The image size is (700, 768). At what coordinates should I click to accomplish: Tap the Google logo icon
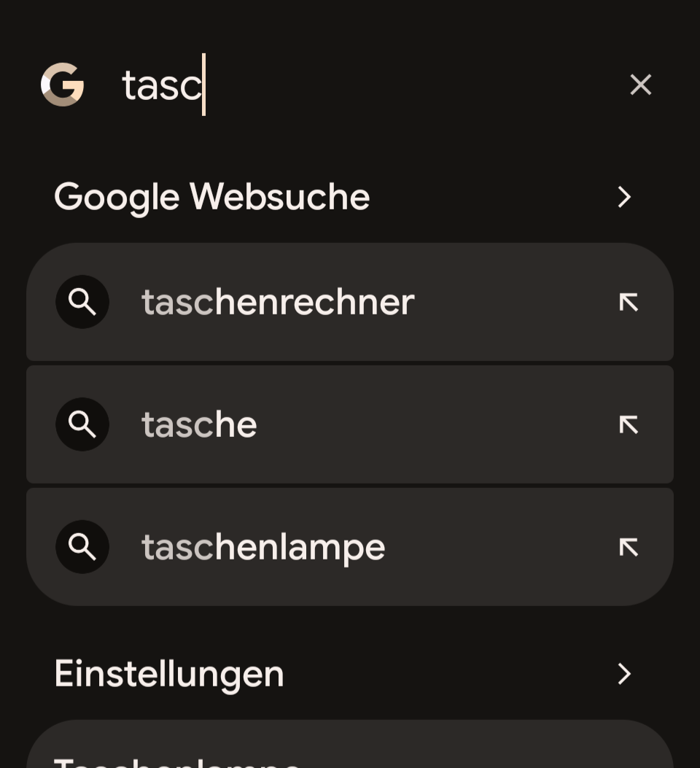pos(63,85)
